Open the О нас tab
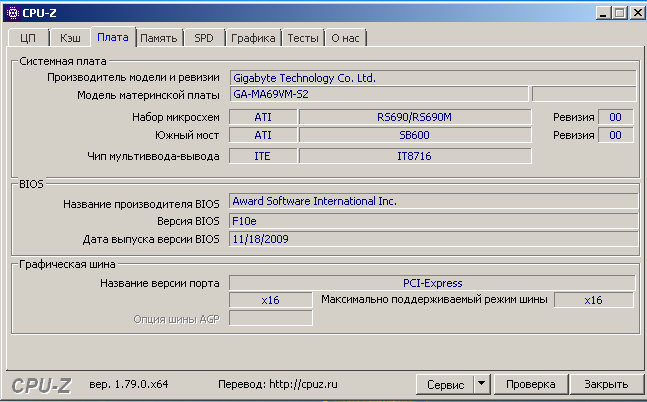The image size is (647, 402). 345,38
